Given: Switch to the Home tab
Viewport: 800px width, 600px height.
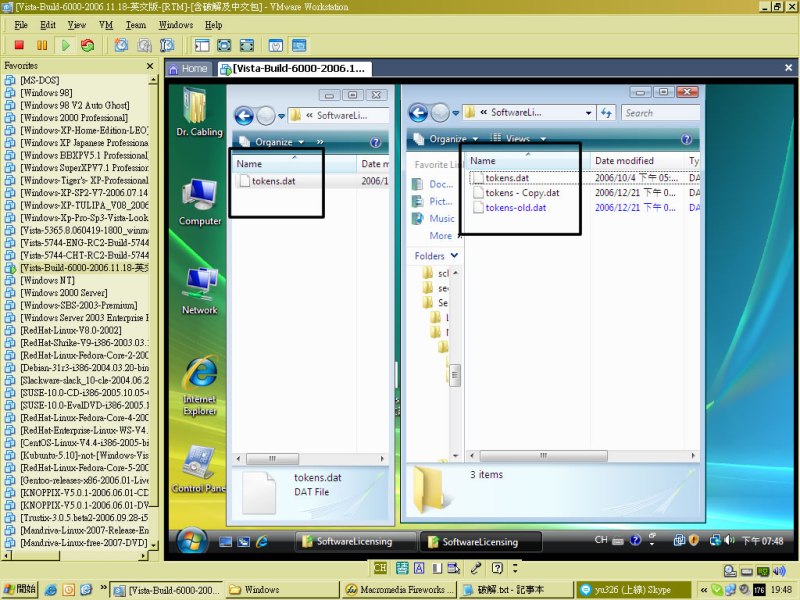Looking at the screenshot, I should tap(188, 69).
